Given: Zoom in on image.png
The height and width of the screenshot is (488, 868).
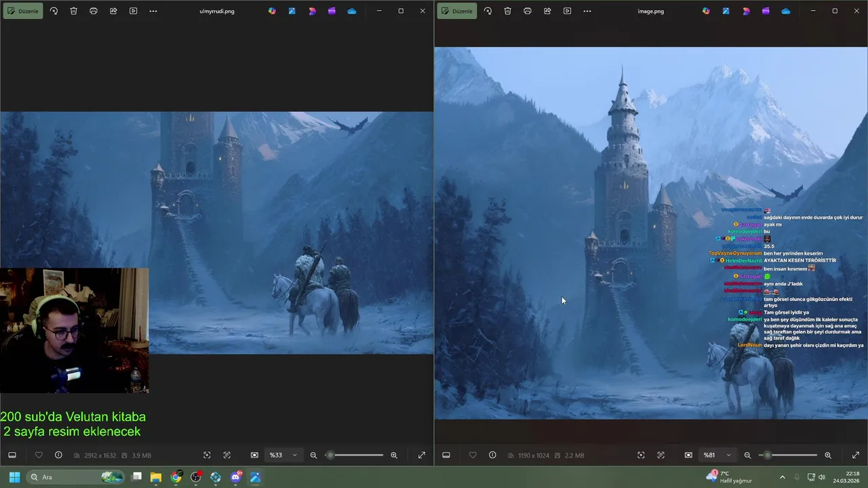Looking at the screenshot, I should pyautogui.click(x=828, y=455).
